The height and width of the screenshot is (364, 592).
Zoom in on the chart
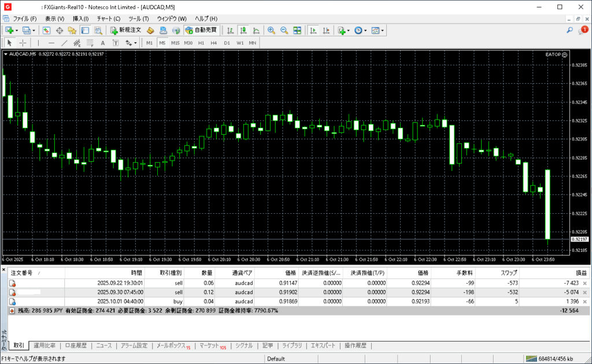pyautogui.click(x=271, y=30)
